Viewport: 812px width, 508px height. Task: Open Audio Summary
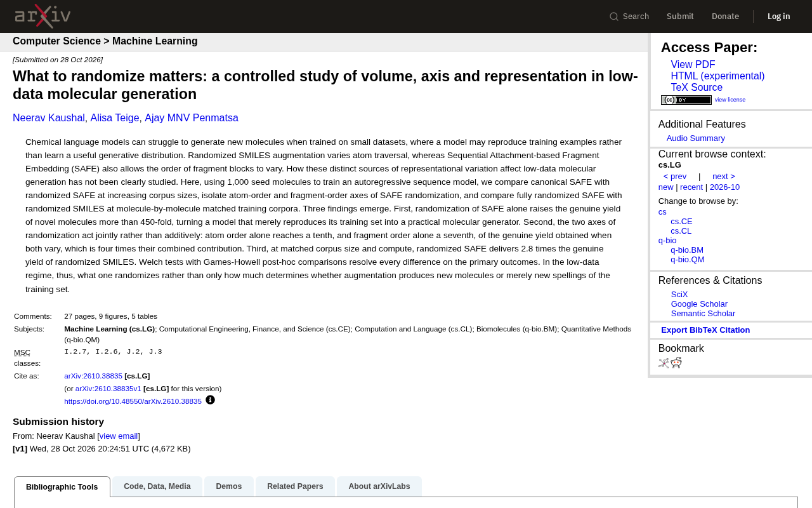pyautogui.click(x=696, y=138)
